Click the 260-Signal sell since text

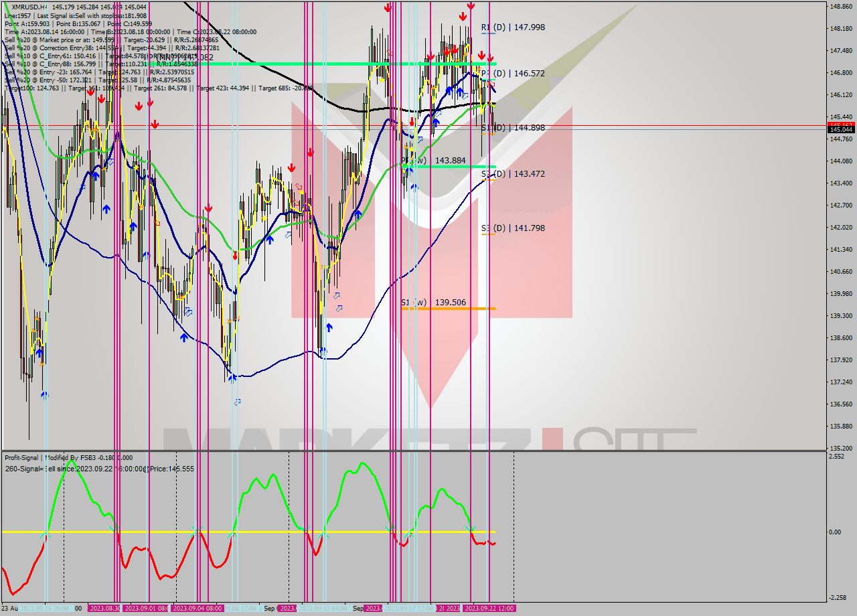[99, 469]
